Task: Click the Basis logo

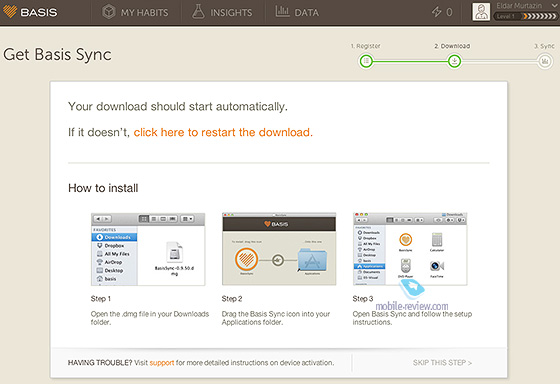Action: tap(30, 12)
